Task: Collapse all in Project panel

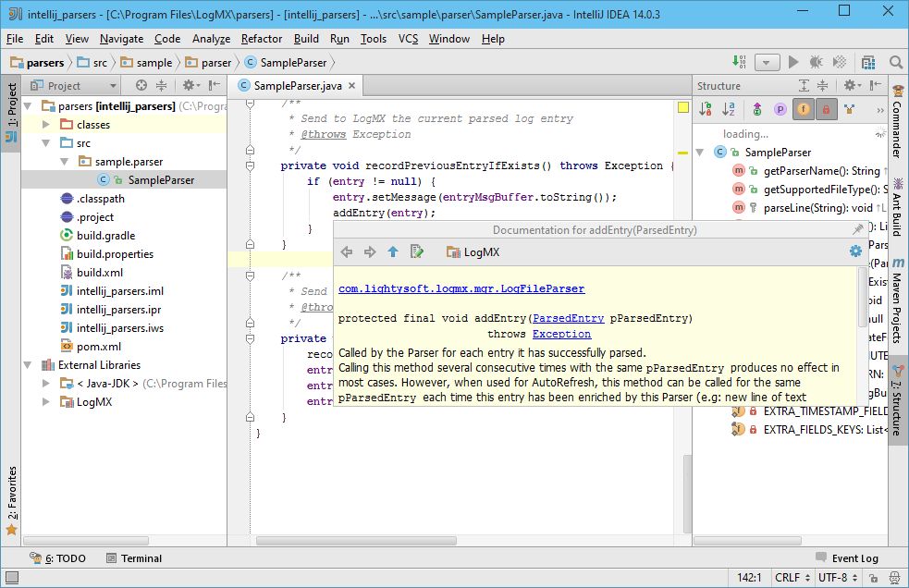Action: pyautogui.click(x=161, y=85)
